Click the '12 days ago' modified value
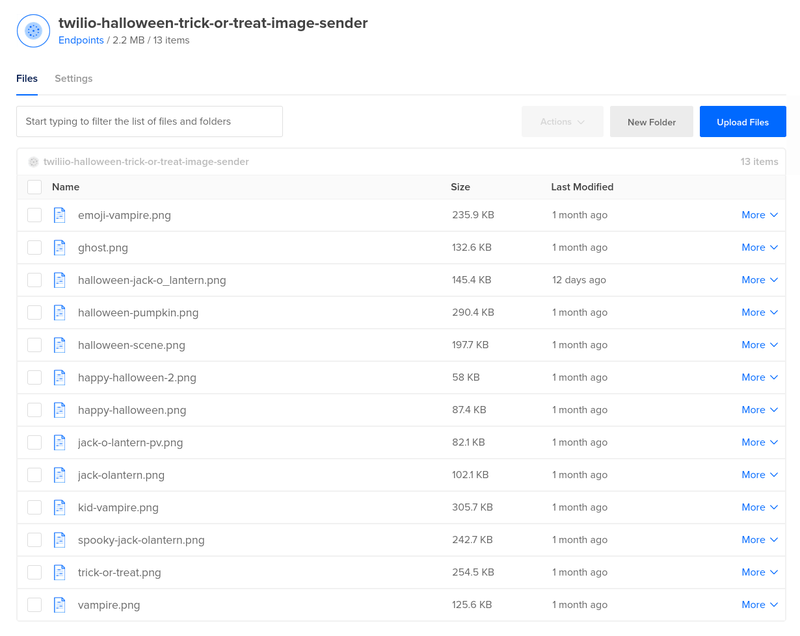This screenshot has width=800, height=636. point(579,280)
